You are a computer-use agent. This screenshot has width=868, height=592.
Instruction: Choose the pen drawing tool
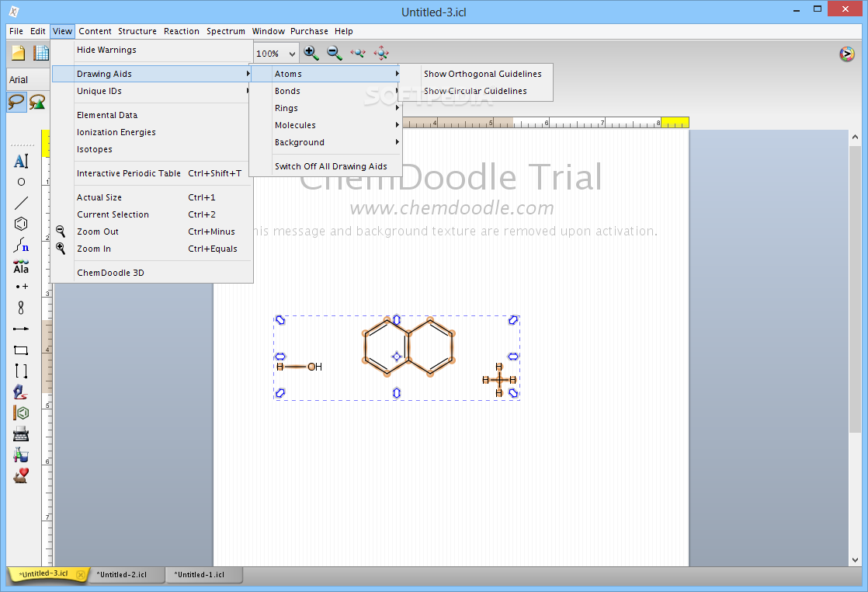[21, 392]
